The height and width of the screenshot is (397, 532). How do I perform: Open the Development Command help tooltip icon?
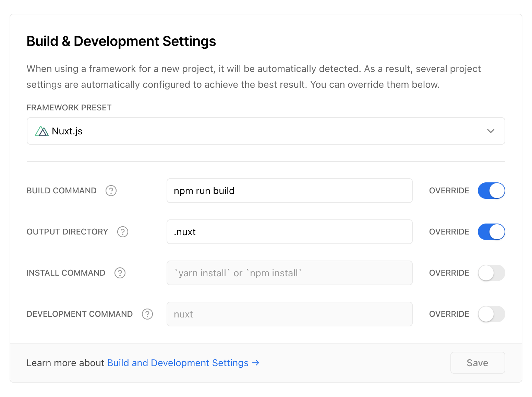click(x=147, y=314)
